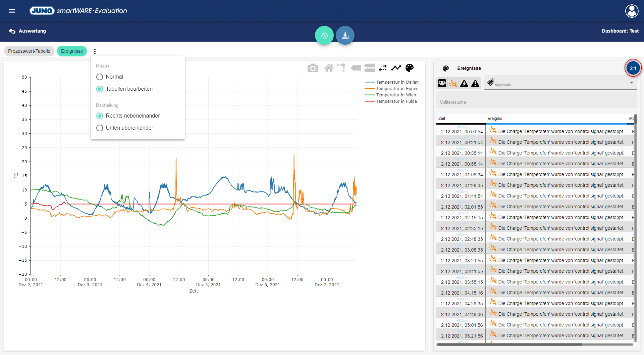Click the chart color palette icon
The height and width of the screenshot is (355, 644).
[410, 68]
